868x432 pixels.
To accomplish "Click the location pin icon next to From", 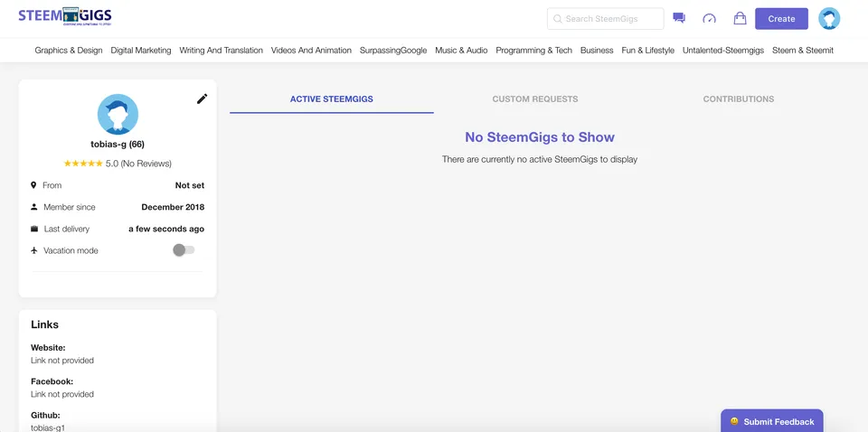I will [33, 185].
